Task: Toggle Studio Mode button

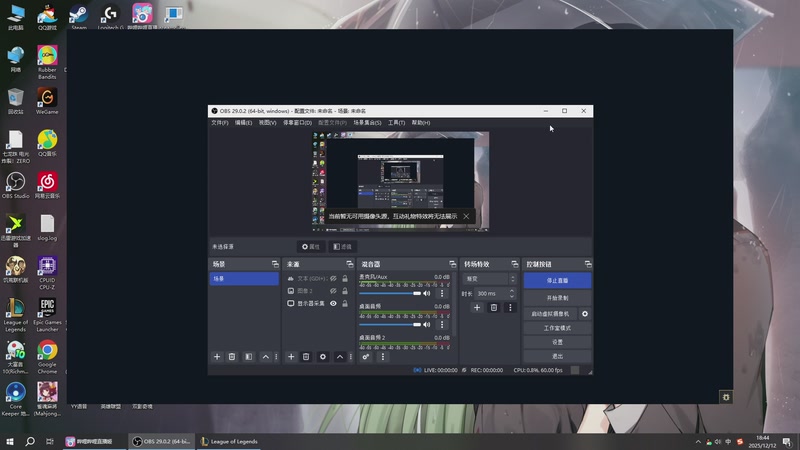Action: pyautogui.click(x=557, y=328)
